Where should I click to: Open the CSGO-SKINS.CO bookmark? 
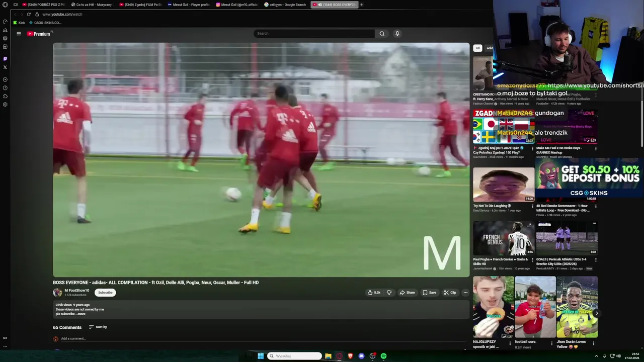point(45,23)
